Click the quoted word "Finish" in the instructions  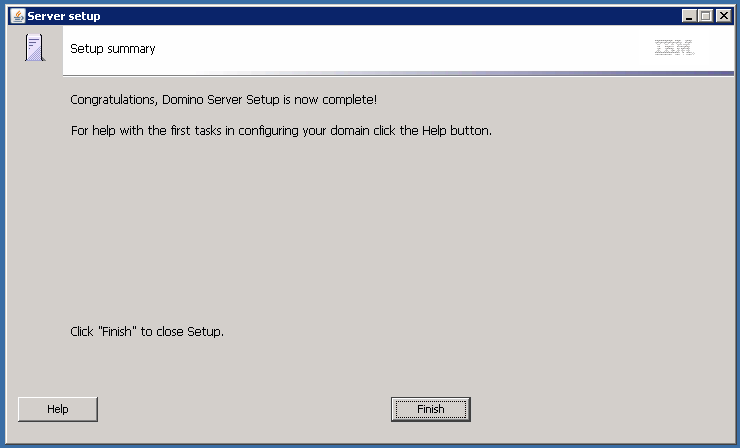[118, 331]
